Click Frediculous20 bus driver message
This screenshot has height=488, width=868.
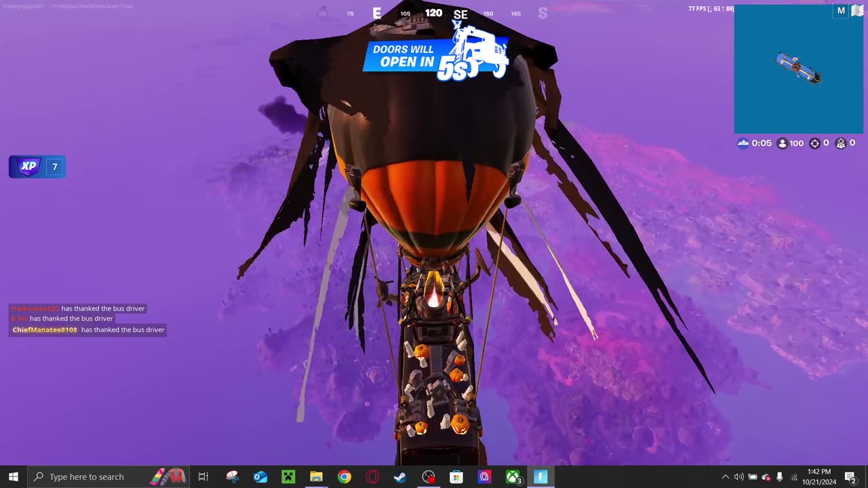pyautogui.click(x=78, y=308)
